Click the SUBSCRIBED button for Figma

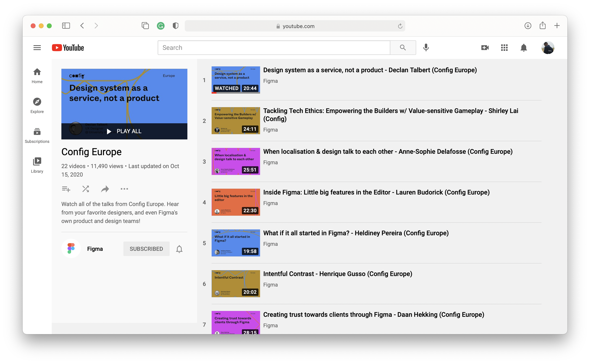pyautogui.click(x=146, y=249)
